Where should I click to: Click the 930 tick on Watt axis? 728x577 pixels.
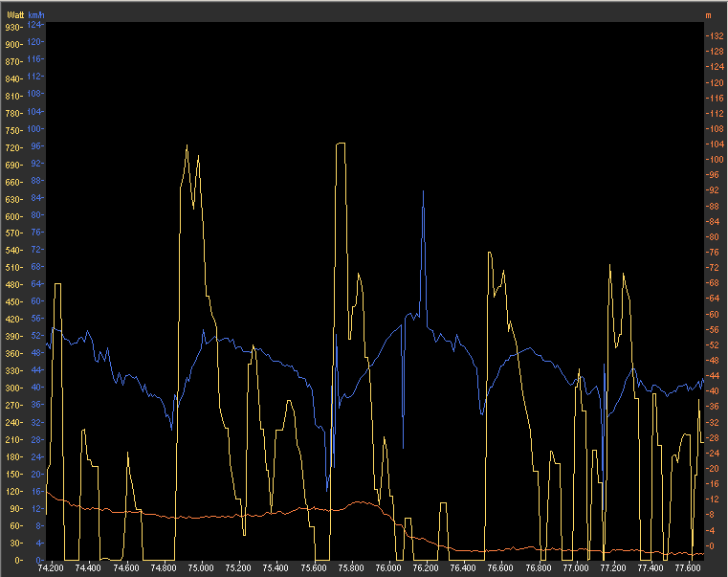coord(12,27)
